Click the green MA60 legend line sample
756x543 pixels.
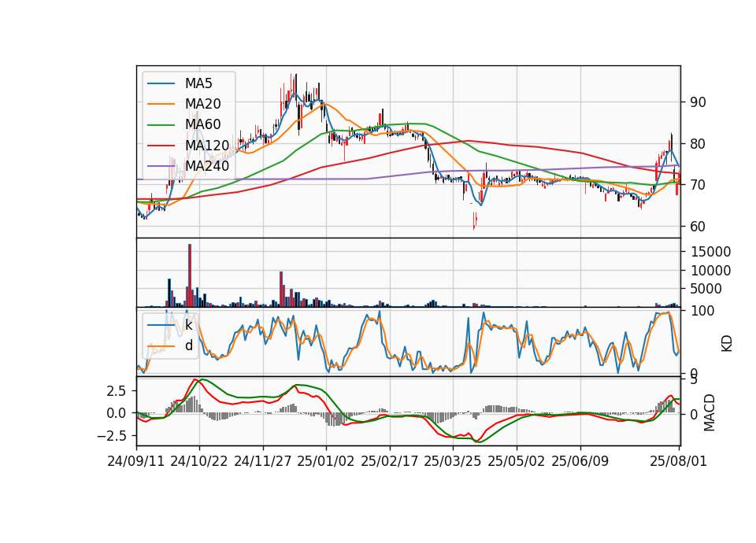[161, 125]
